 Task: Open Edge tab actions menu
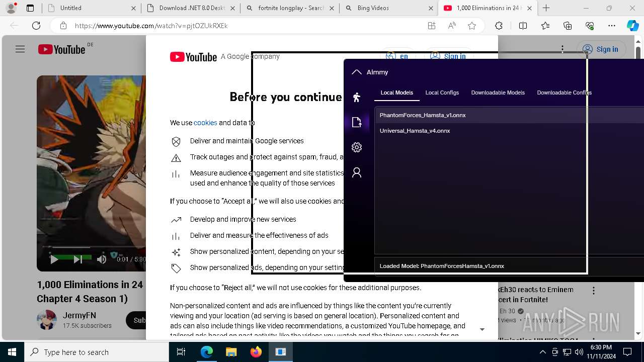(x=30, y=8)
